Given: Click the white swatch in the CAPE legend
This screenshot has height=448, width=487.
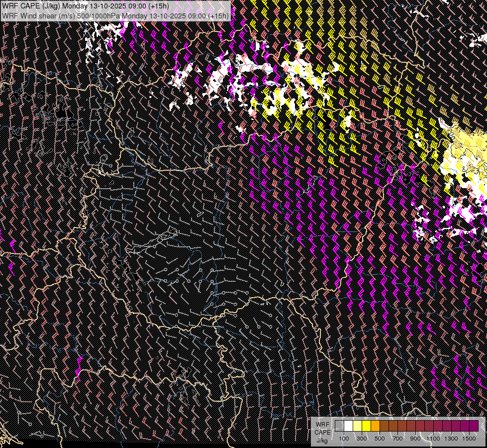Looking at the screenshot, I should (348, 426).
